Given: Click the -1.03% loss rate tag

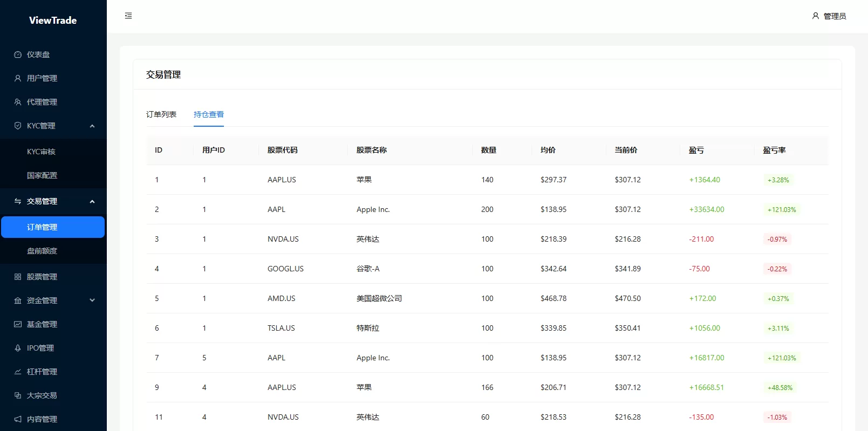Looking at the screenshot, I should click(777, 418).
